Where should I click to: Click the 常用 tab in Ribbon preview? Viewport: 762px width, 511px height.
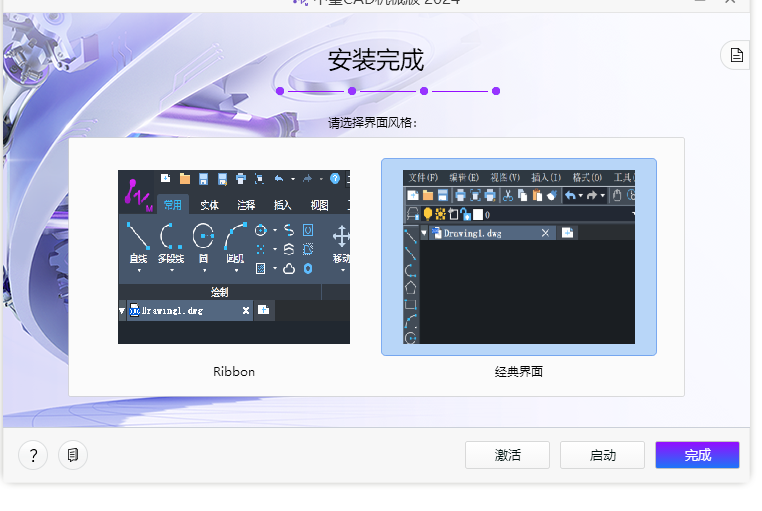pos(173,205)
